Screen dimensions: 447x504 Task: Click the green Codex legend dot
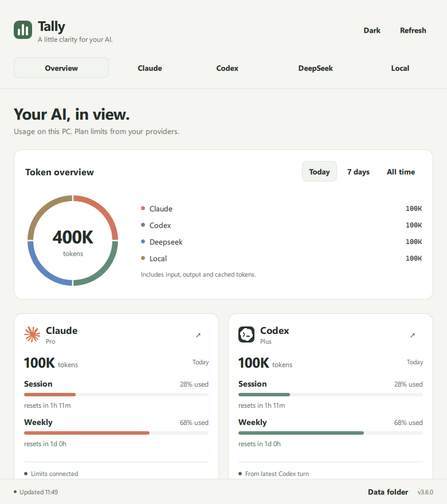pyautogui.click(x=143, y=225)
